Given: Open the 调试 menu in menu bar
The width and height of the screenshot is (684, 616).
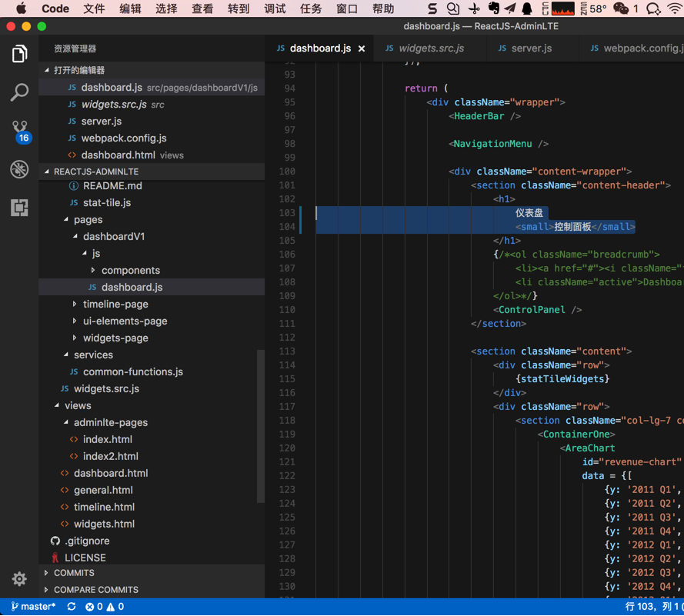Looking at the screenshot, I should click(x=275, y=9).
